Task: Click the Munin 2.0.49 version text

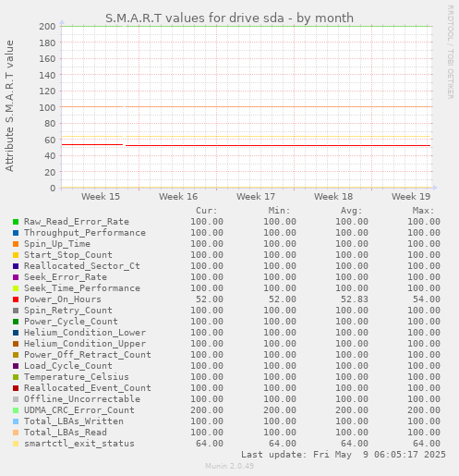Action: pos(230,466)
